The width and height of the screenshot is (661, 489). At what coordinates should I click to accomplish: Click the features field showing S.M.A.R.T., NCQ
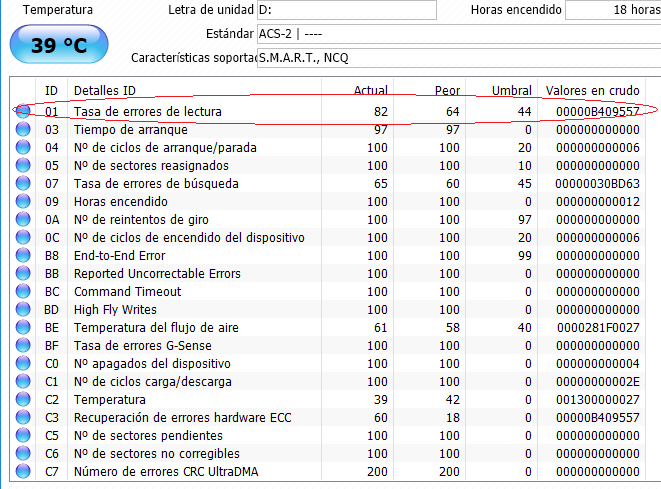(459, 58)
